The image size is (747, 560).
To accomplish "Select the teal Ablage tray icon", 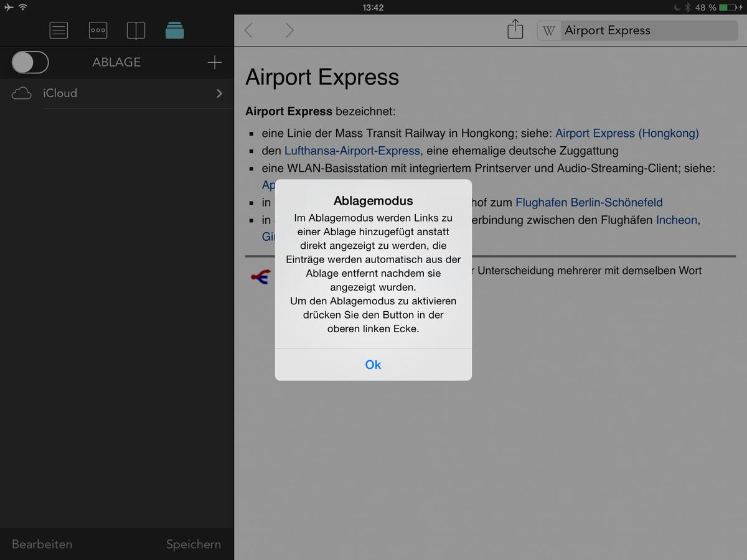I will 175,30.
